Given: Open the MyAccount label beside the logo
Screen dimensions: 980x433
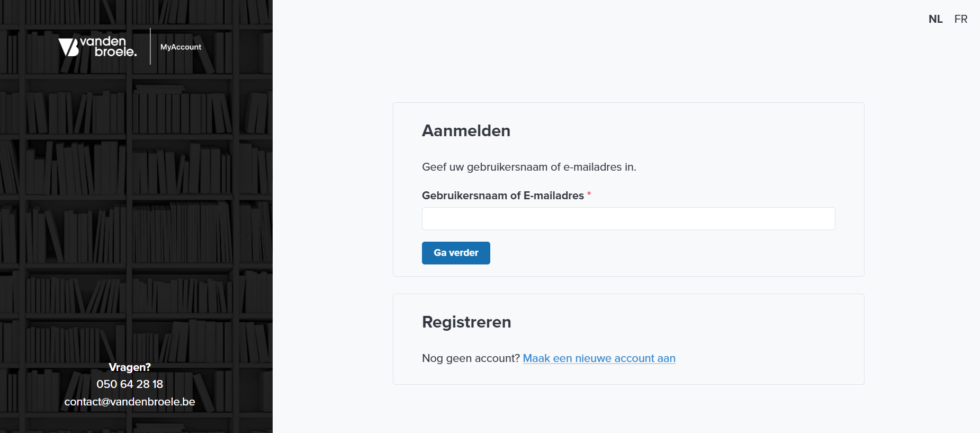Looking at the screenshot, I should point(181,47).
